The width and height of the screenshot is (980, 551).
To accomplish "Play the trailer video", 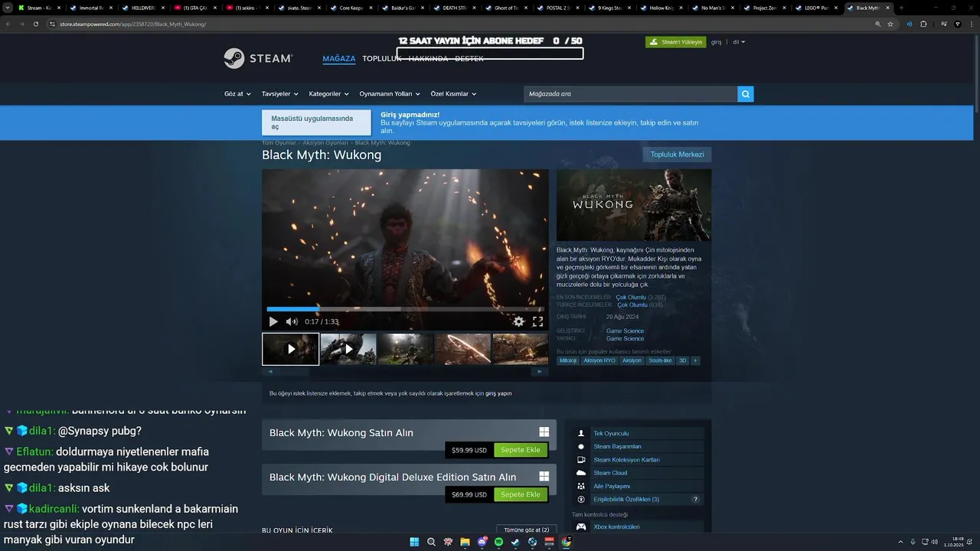I will coord(273,321).
